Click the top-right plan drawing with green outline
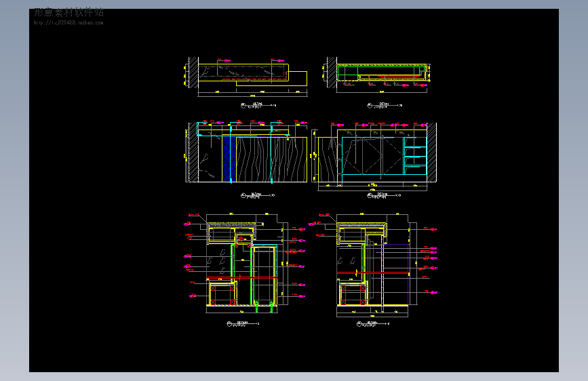This screenshot has width=588, height=381. tap(376, 75)
